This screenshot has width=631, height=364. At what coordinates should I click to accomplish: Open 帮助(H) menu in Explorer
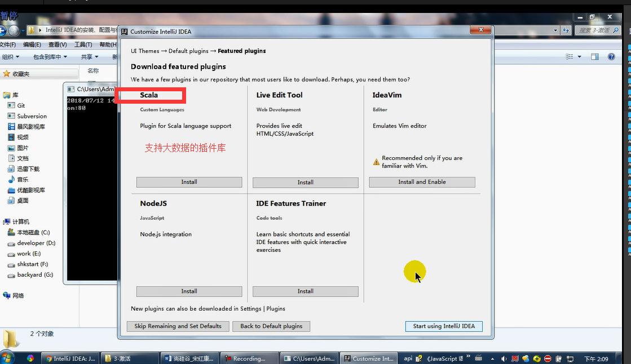108,45
